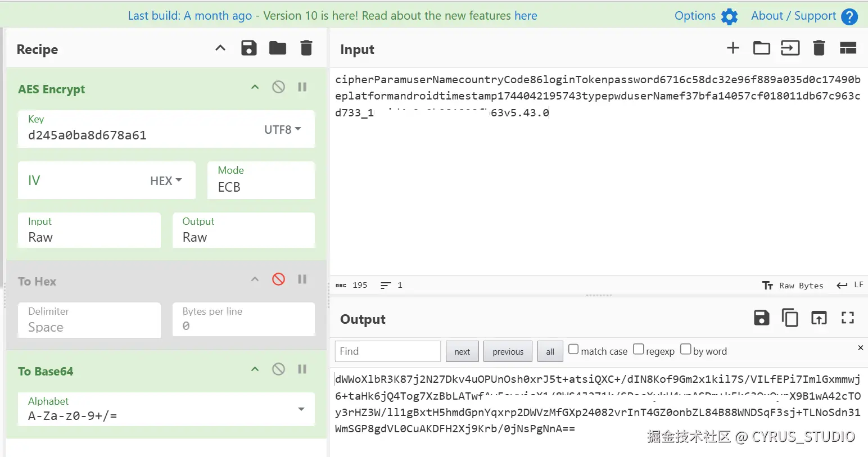
Task: Collapse the AES Encrypt operation
Action: click(x=255, y=87)
